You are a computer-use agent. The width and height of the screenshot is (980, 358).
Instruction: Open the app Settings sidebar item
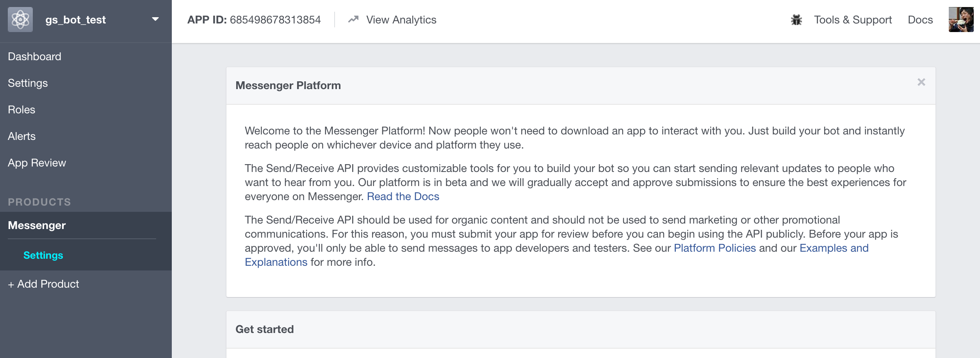(28, 83)
